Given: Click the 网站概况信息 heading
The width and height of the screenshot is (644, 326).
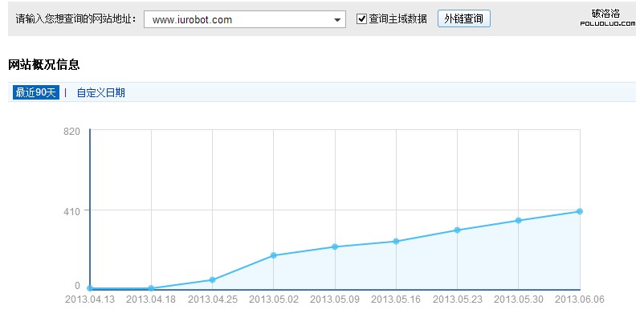Looking at the screenshot, I should [x=43, y=64].
